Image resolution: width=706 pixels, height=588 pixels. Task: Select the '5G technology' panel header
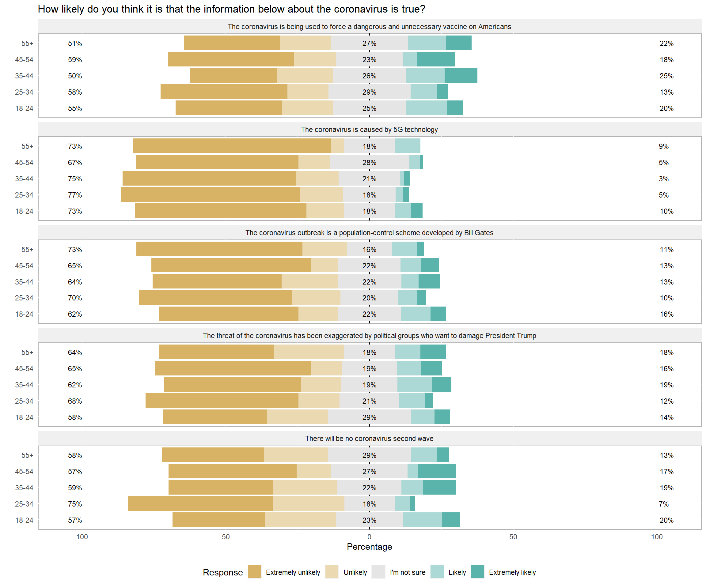(x=369, y=129)
